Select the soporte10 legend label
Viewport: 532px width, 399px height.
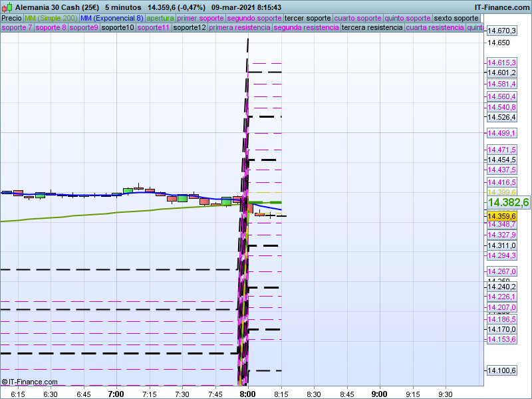coord(118,28)
